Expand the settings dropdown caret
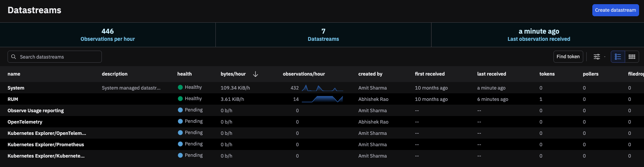This screenshot has height=167, width=644. [x=605, y=57]
